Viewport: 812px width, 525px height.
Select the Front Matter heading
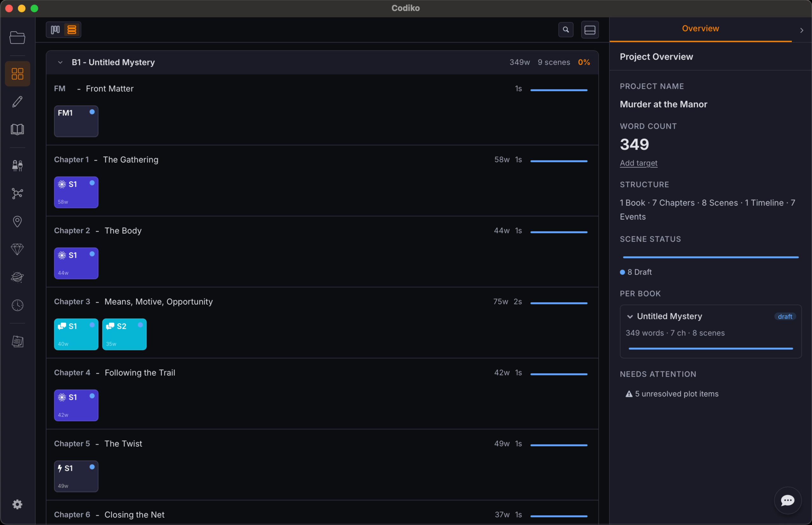[x=109, y=89]
